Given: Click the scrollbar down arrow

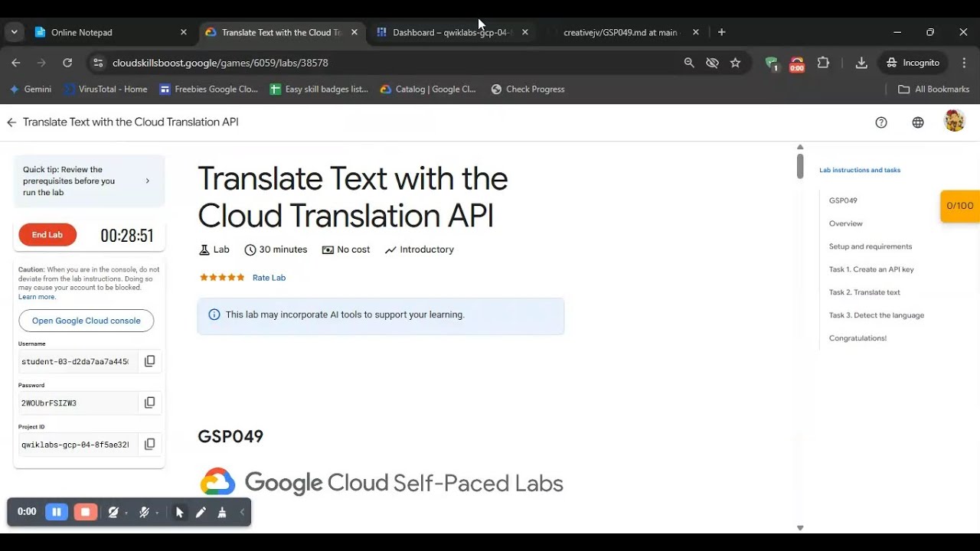Looking at the screenshot, I should coord(800,528).
